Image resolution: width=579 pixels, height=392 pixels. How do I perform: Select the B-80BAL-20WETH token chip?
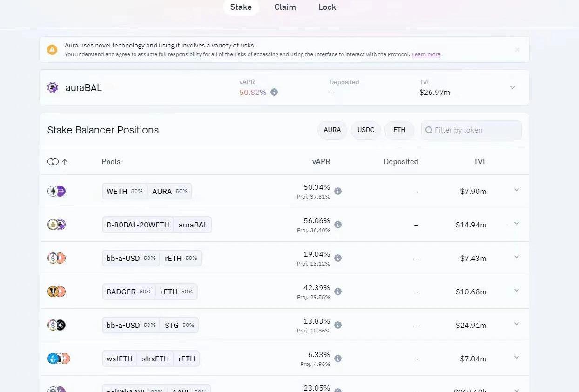[138, 225]
